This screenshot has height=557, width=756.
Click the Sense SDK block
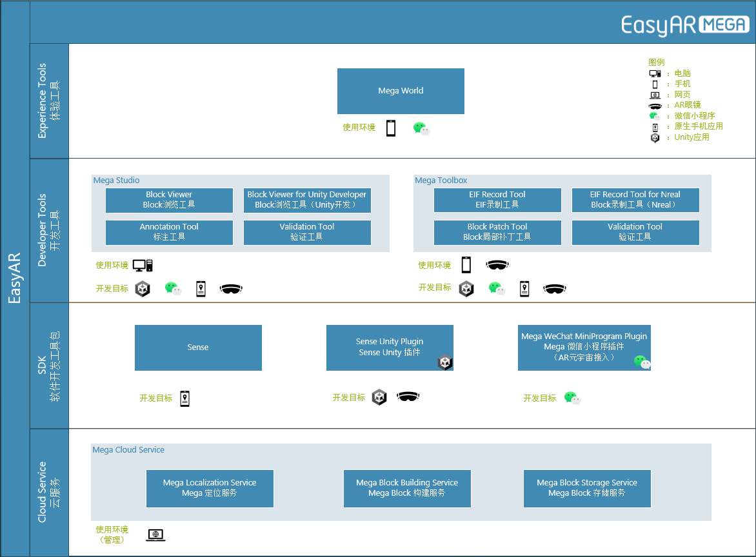click(198, 347)
